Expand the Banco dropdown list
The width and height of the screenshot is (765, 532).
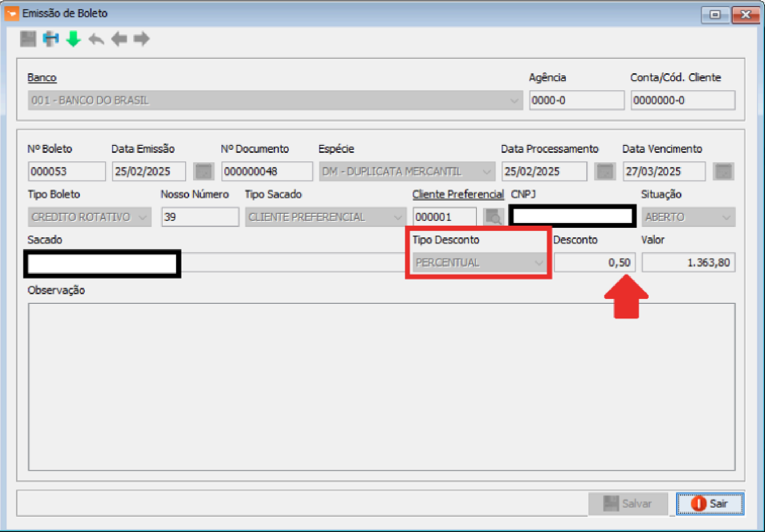pos(514,101)
